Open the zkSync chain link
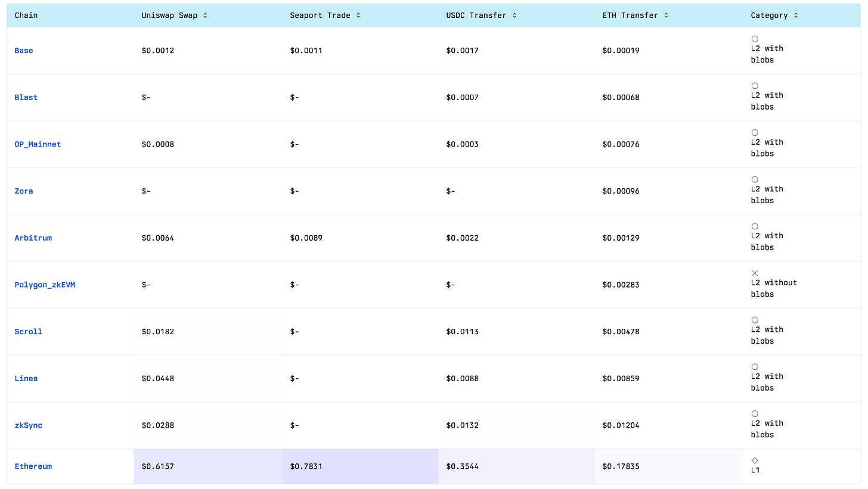 click(29, 425)
